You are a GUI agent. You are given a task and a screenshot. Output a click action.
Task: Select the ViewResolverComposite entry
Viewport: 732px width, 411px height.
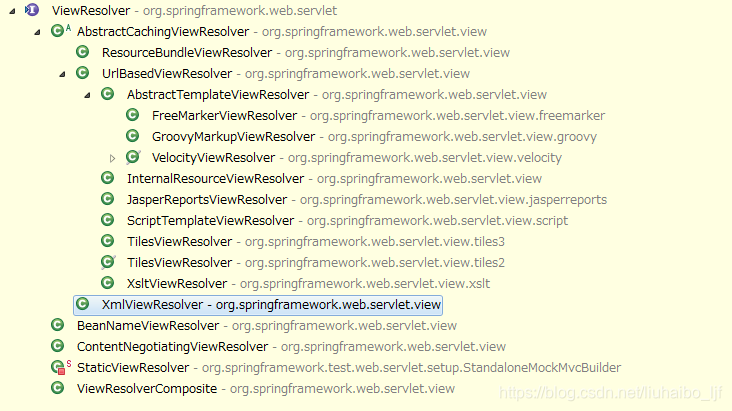[x=266, y=389]
